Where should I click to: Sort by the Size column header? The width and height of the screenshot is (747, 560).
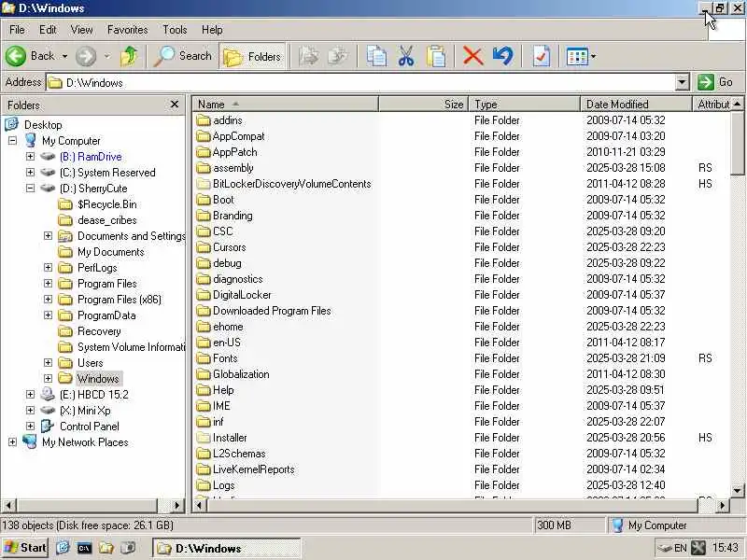[424, 105]
